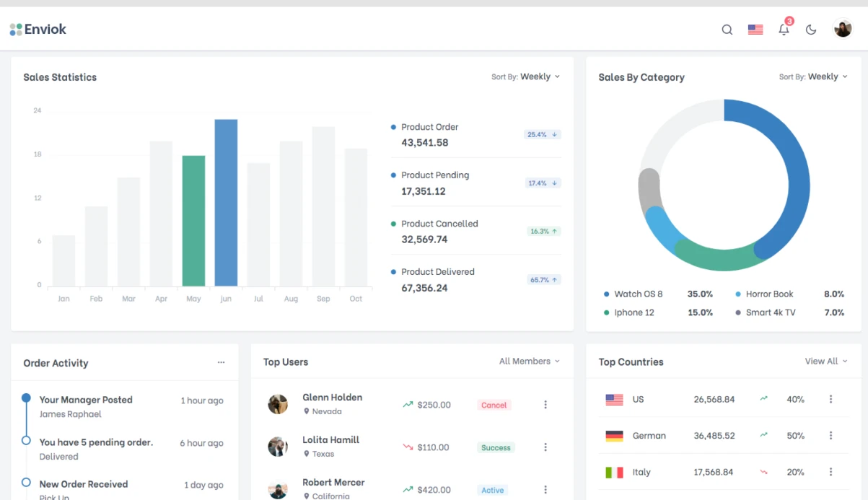Viewport: 868px width, 500px height.
Task: Click the Watch OS 8 legend color dot
Action: [x=606, y=294]
